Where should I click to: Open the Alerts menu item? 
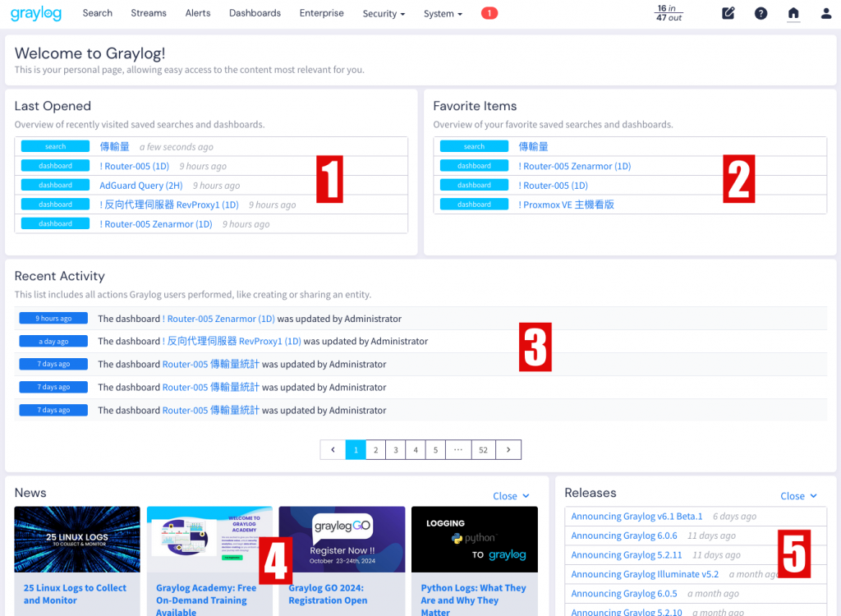click(198, 13)
